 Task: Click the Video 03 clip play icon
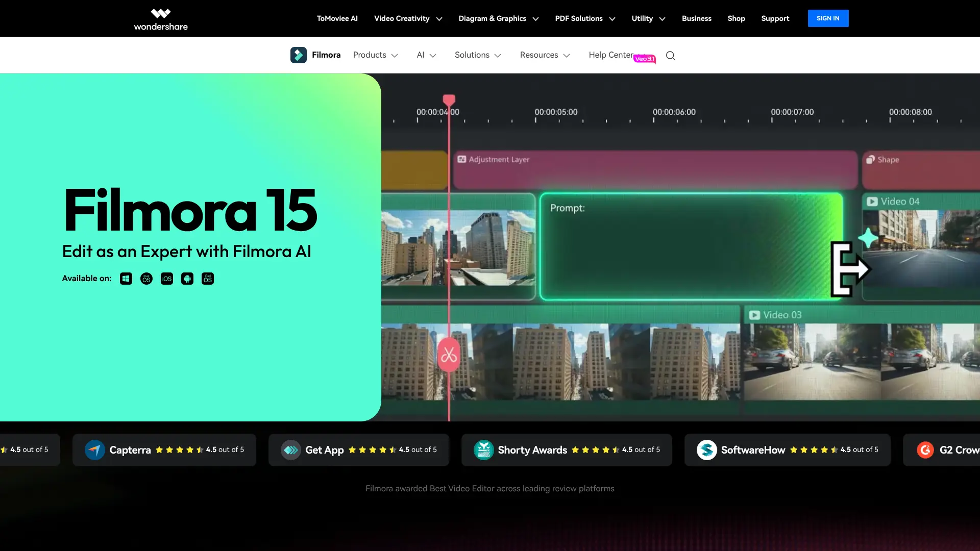754,315
